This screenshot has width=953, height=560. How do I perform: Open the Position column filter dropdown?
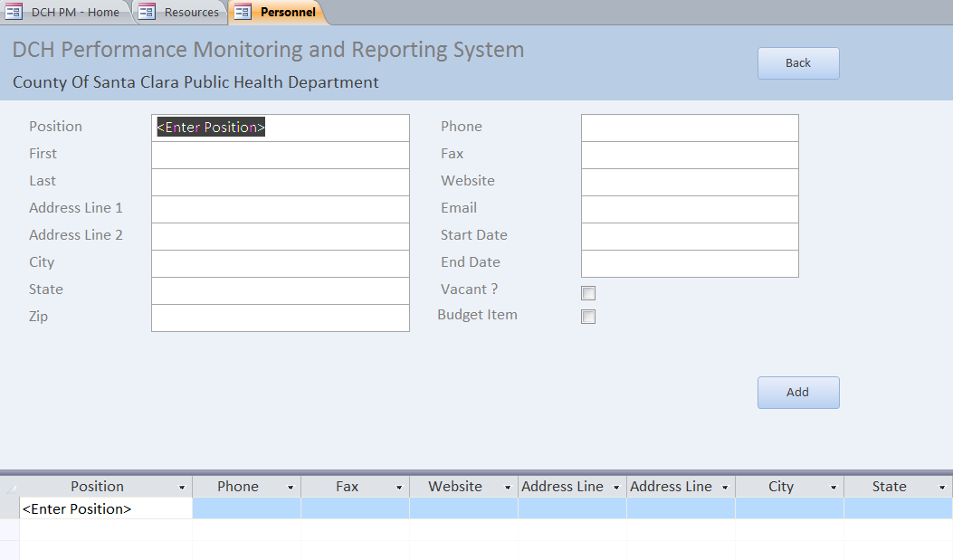[x=182, y=488]
